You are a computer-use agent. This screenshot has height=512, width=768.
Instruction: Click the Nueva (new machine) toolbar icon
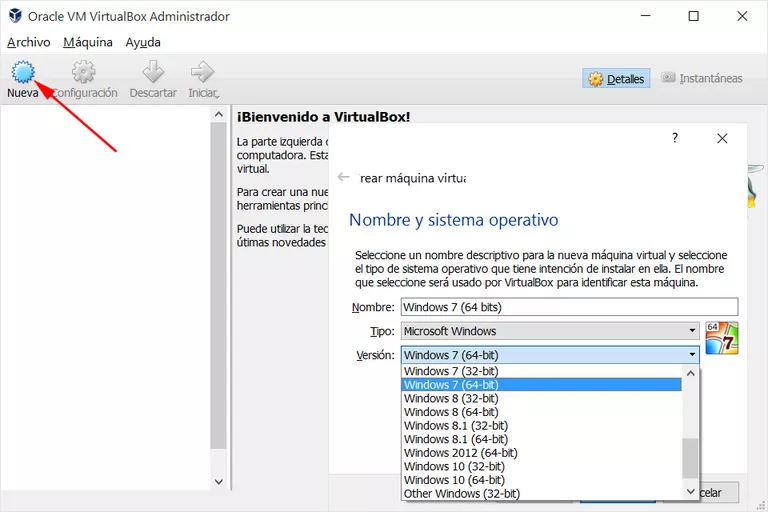[23, 73]
